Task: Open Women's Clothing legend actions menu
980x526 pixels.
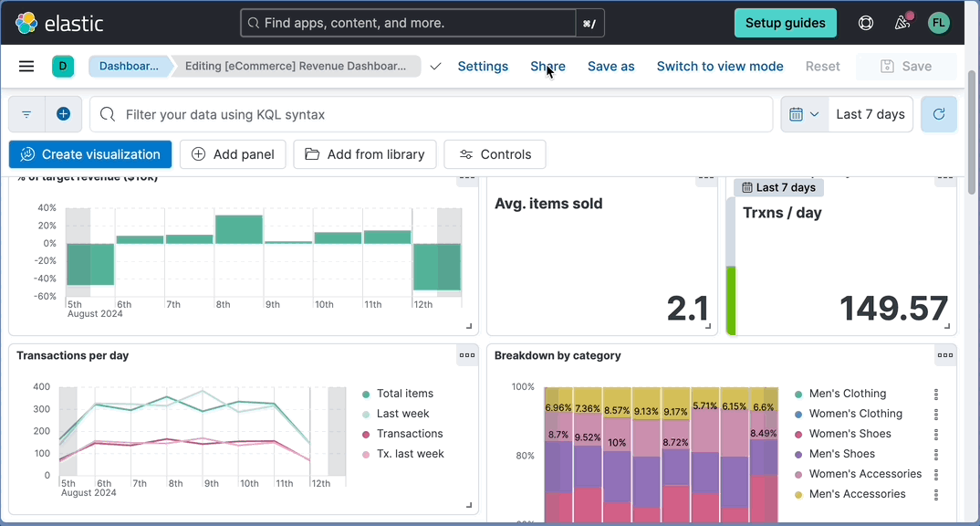Action: [x=935, y=414]
